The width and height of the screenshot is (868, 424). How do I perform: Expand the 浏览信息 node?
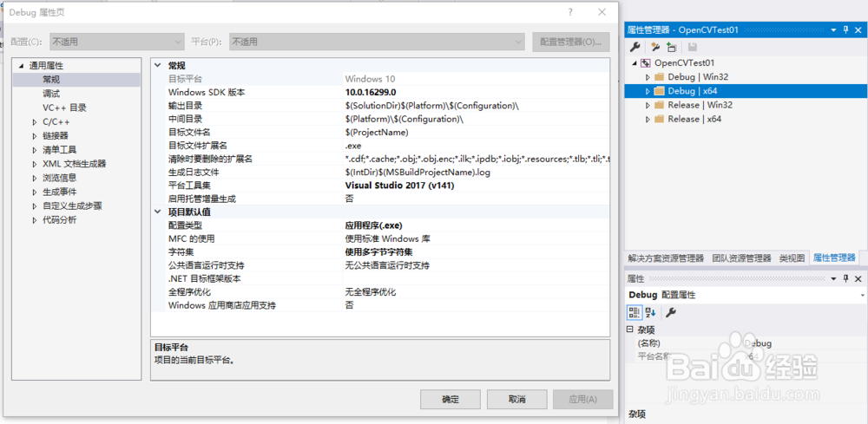click(35, 178)
